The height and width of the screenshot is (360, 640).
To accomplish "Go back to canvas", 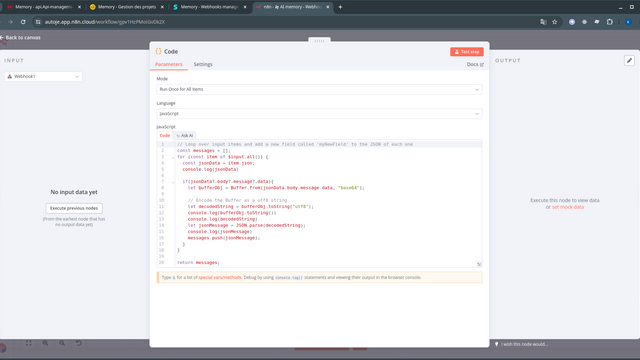I will (x=20, y=38).
